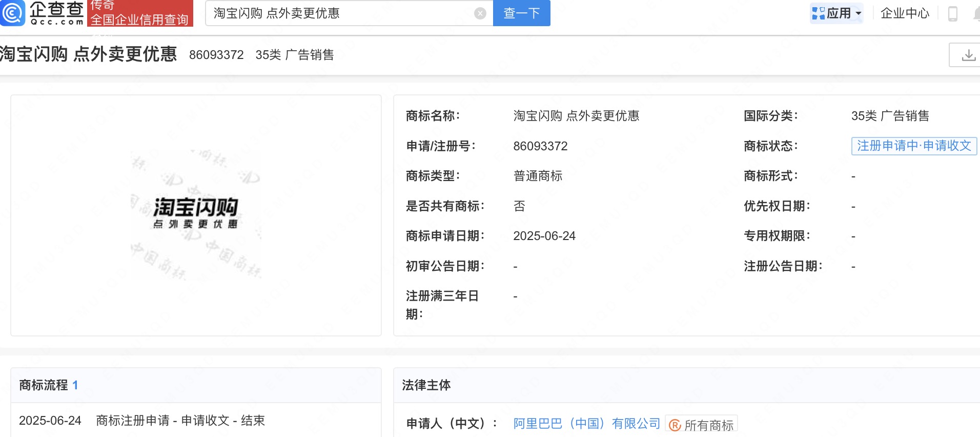Click the 注册申请中·申请收文 status tag
Screen dimensions: 980x437
914,146
